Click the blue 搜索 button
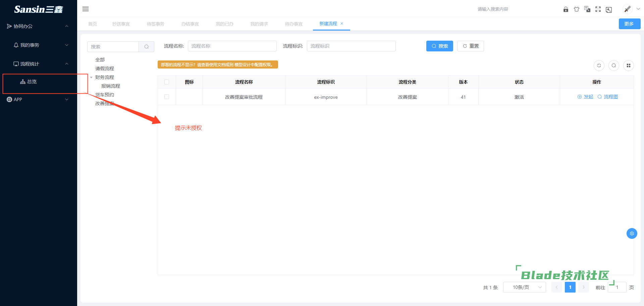 click(440, 46)
